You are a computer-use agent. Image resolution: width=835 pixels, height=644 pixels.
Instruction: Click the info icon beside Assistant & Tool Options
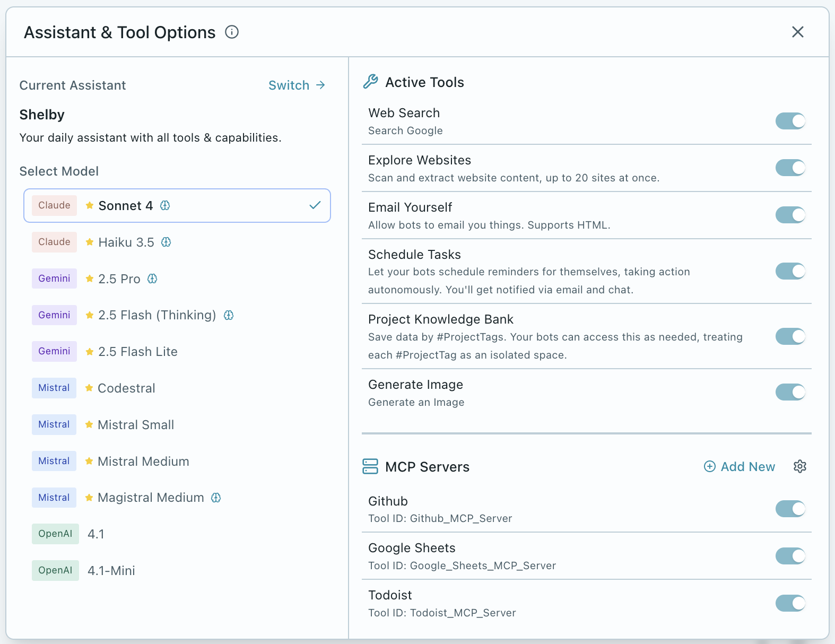(232, 32)
